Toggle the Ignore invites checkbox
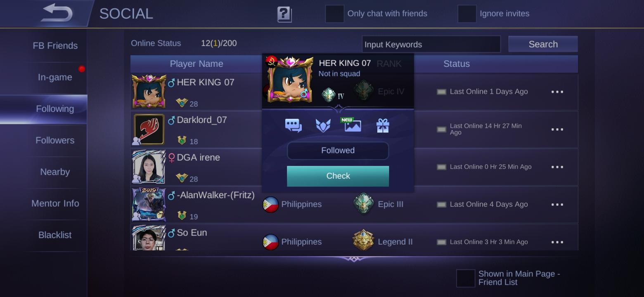 coord(467,14)
